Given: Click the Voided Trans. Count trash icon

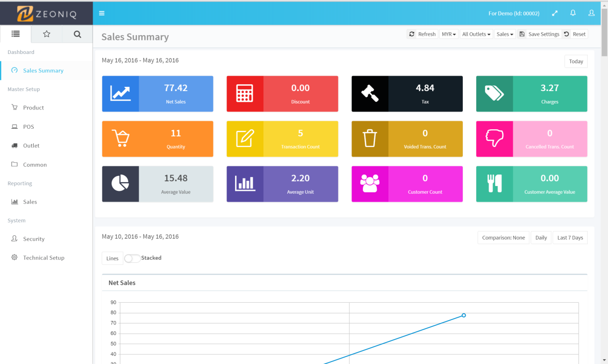Looking at the screenshot, I should coord(370,139).
